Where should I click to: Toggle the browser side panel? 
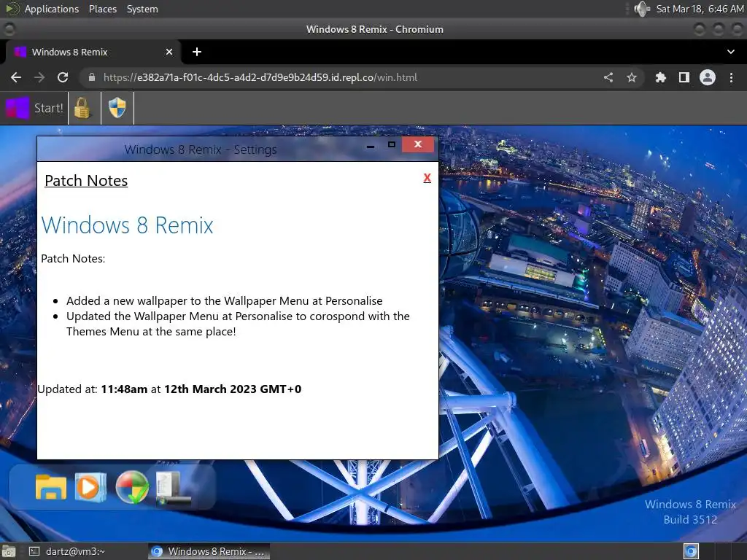[x=684, y=77]
